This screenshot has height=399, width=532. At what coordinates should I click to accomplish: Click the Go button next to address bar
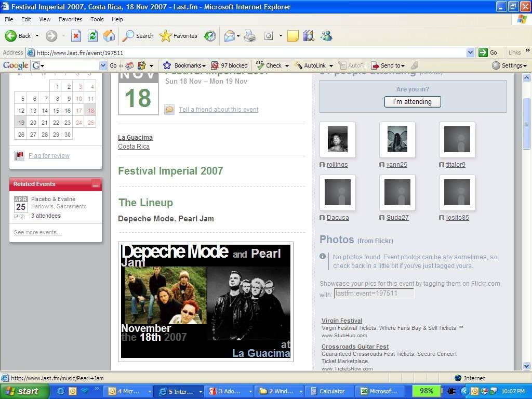click(x=488, y=52)
